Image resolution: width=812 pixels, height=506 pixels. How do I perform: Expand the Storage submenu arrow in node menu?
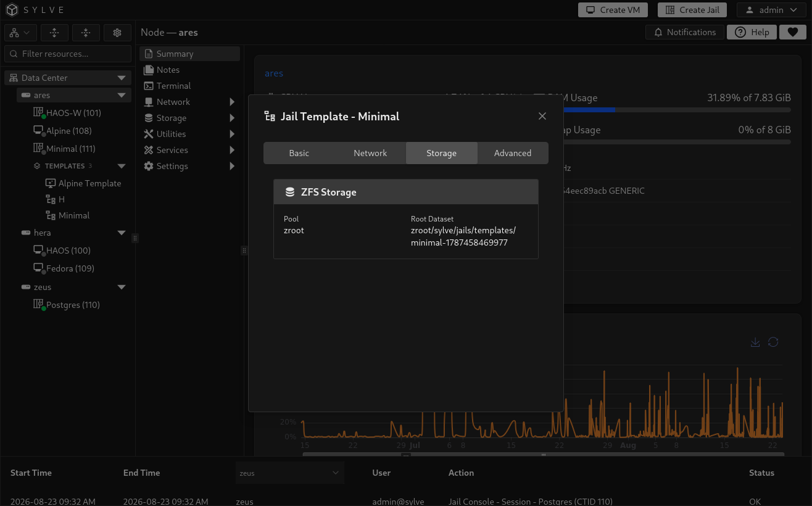(x=232, y=118)
